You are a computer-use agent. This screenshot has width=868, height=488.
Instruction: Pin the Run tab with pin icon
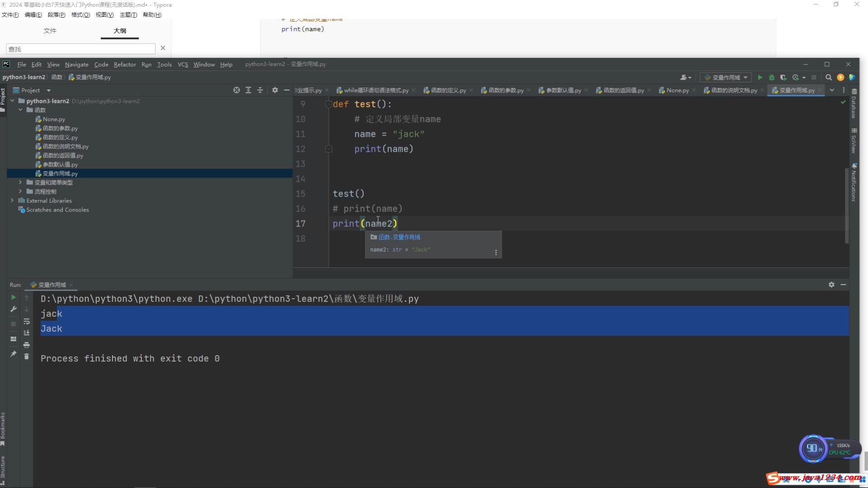pyautogui.click(x=13, y=354)
